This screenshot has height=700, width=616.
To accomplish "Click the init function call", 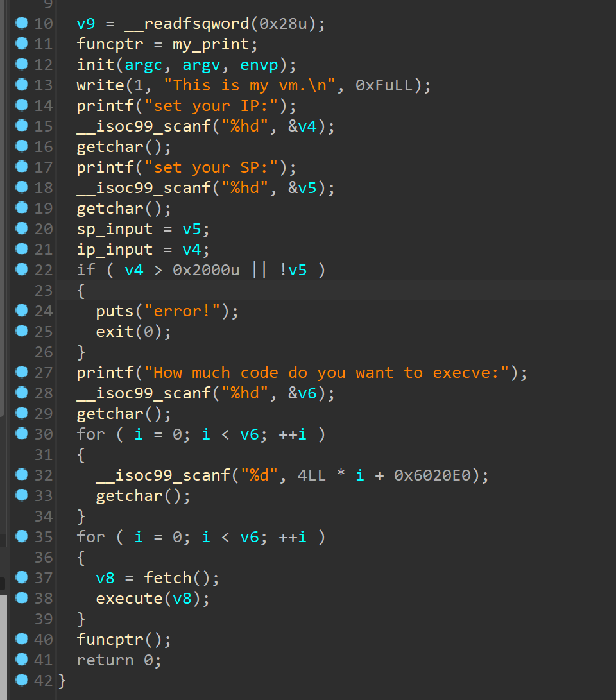I will point(96,65).
